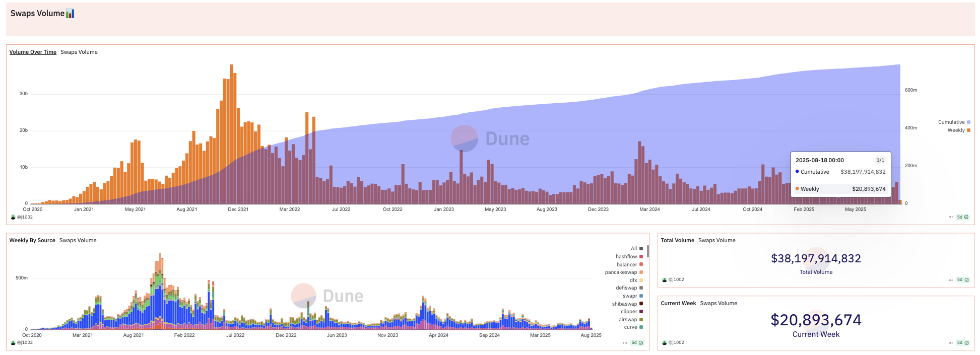Open the Weekly By Source chart title
This screenshot has width=980, height=355.
point(32,240)
